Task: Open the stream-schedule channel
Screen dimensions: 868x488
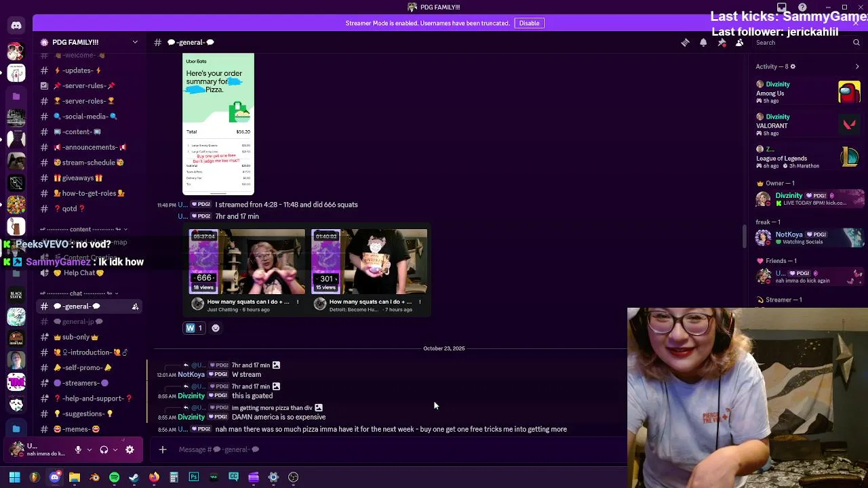Action: (90, 163)
